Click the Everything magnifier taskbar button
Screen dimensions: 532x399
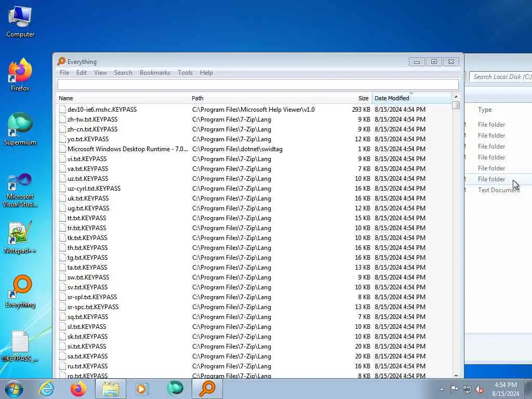(x=207, y=389)
